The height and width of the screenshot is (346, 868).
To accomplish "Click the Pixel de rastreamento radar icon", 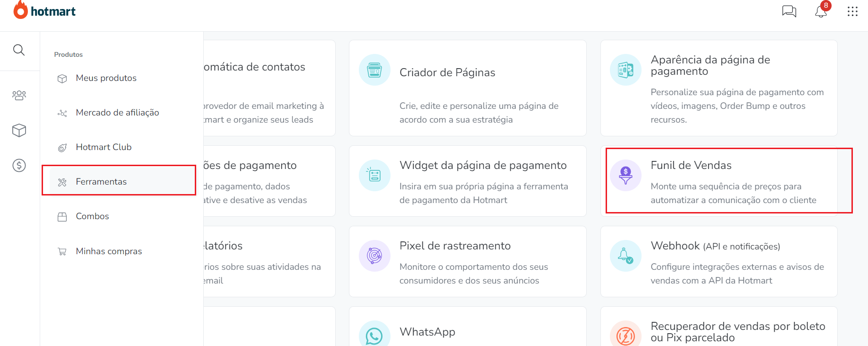I will point(374,256).
